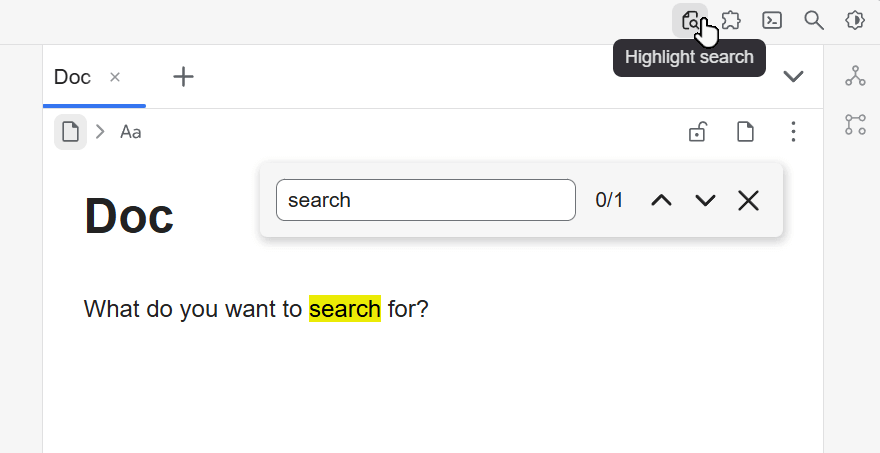This screenshot has height=453, width=880.
Task: Open the branch-style icon in right sidebar
Action: coord(855,124)
